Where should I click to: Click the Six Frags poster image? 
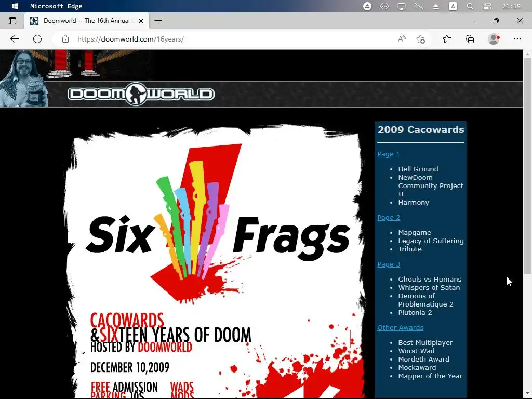tap(215, 261)
